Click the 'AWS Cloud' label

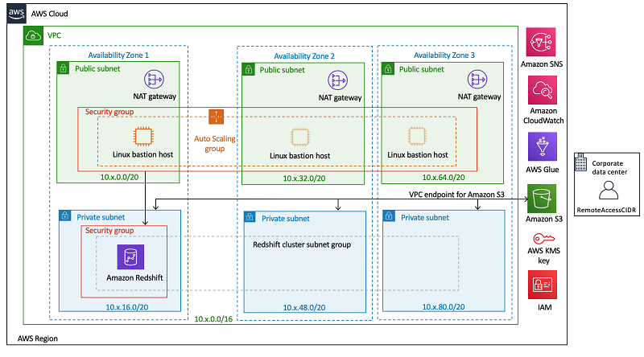(x=50, y=14)
